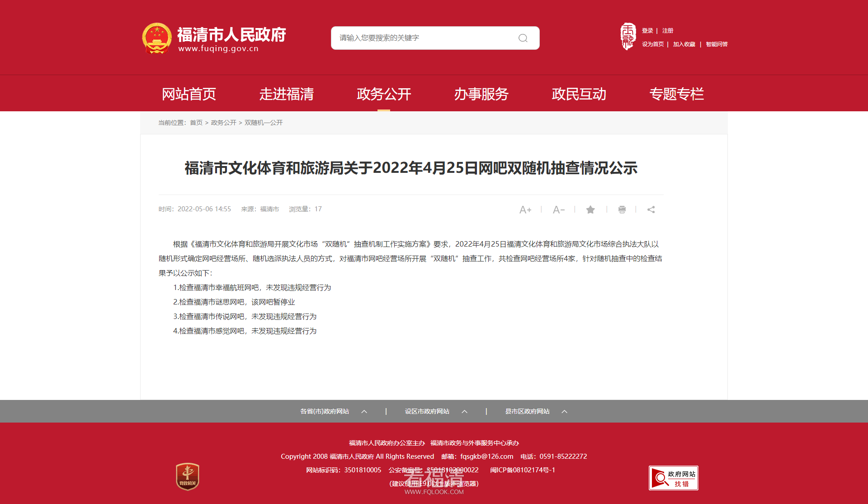
Task: Go to 办事服务 menu tab
Action: point(481,94)
